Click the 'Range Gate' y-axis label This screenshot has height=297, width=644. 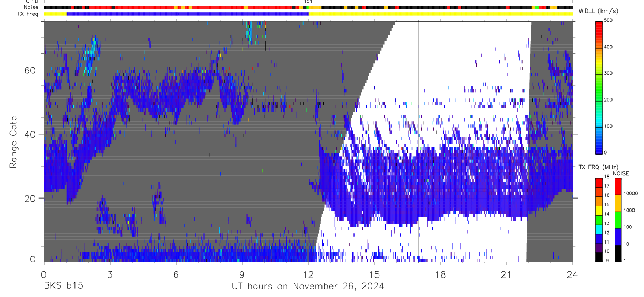click(14, 142)
